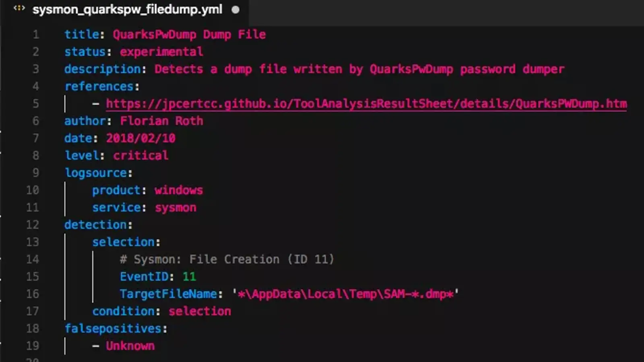Click the TargetFileName path string
The image size is (644, 362).
pyautogui.click(x=345, y=294)
